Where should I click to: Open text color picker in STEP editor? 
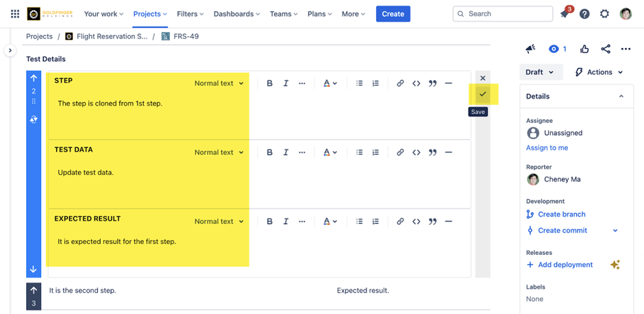pyautogui.click(x=330, y=83)
